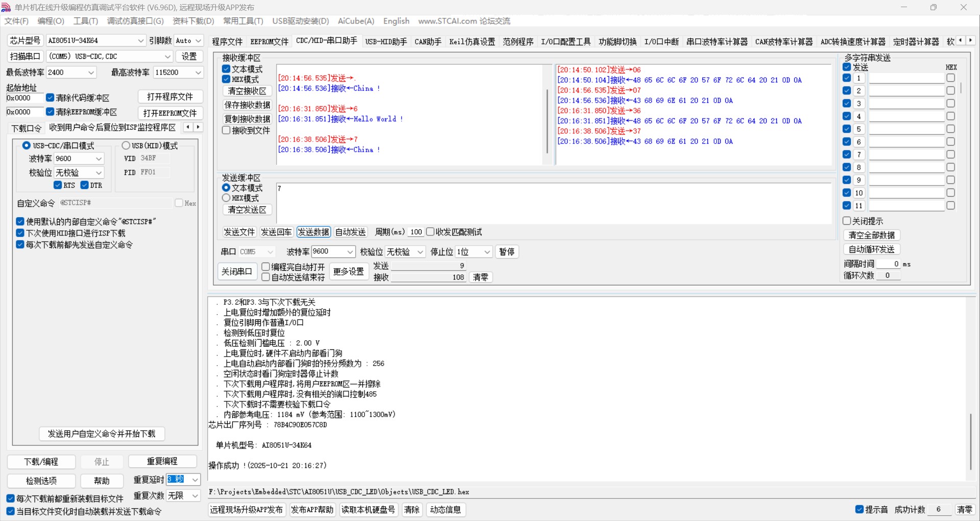Click the STC app icon in title bar

pyautogui.click(x=6, y=8)
